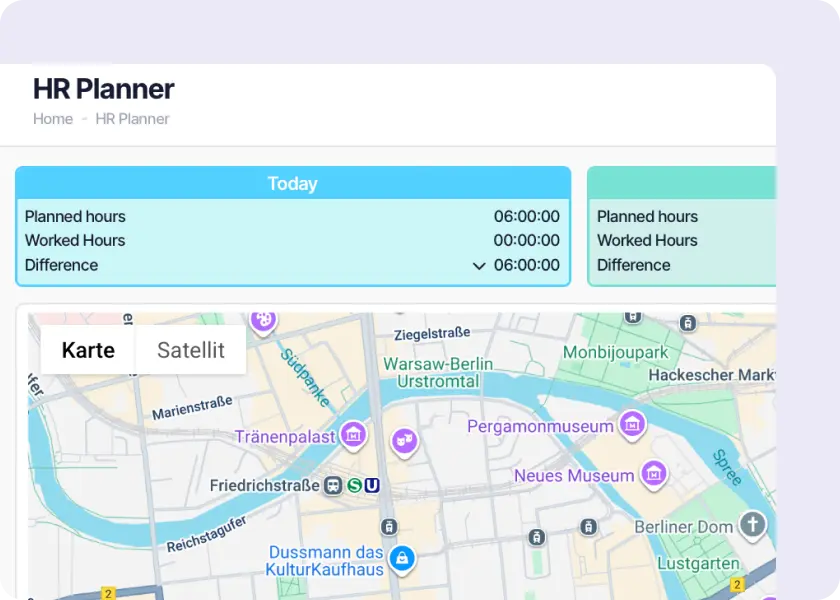Select the tram stop icon left of Berliner Dom

click(x=588, y=527)
